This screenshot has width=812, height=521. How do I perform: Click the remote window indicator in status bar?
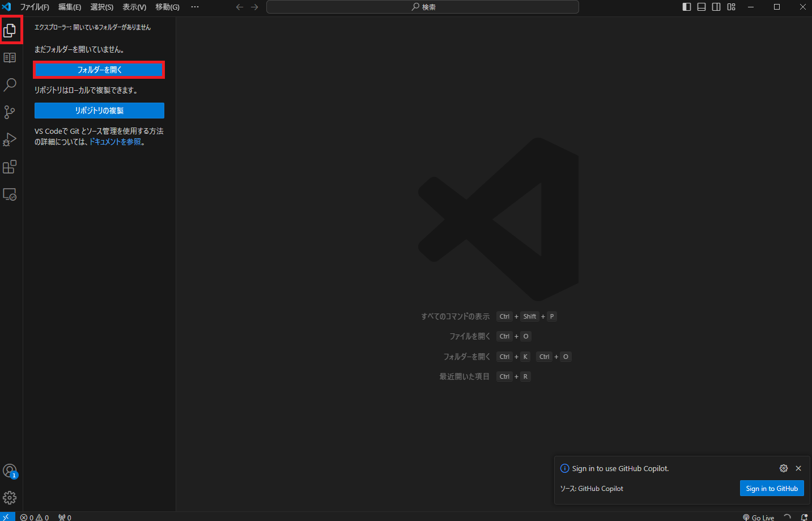pyautogui.click(x=7, y=516)
